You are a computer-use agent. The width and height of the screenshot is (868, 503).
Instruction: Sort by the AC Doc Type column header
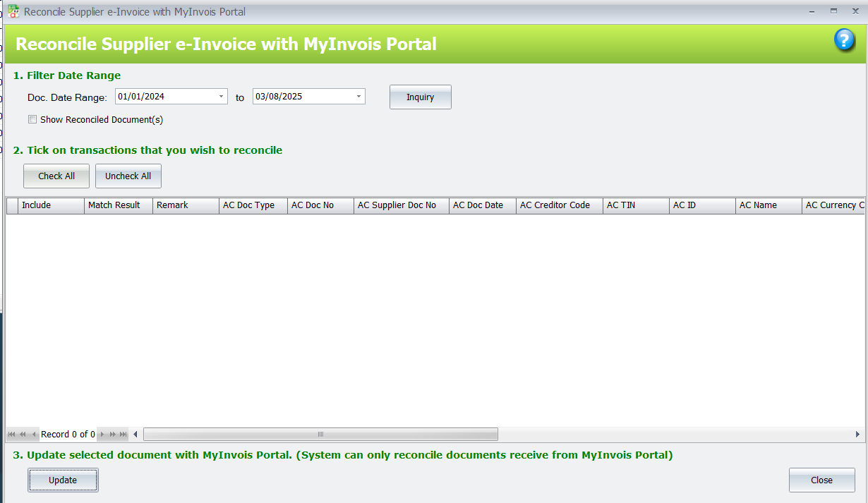coord(253,205)
